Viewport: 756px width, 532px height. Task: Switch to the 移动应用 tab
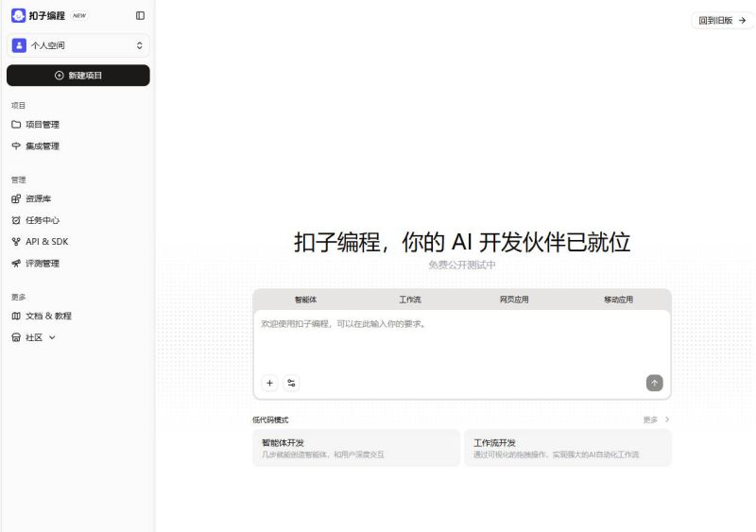[619, 300]
